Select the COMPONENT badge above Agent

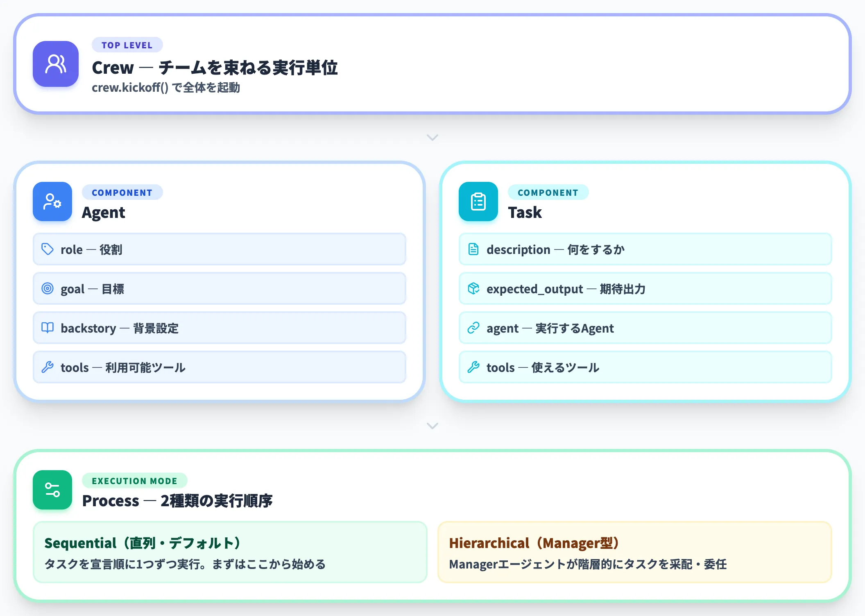click(x=122, y=192)
